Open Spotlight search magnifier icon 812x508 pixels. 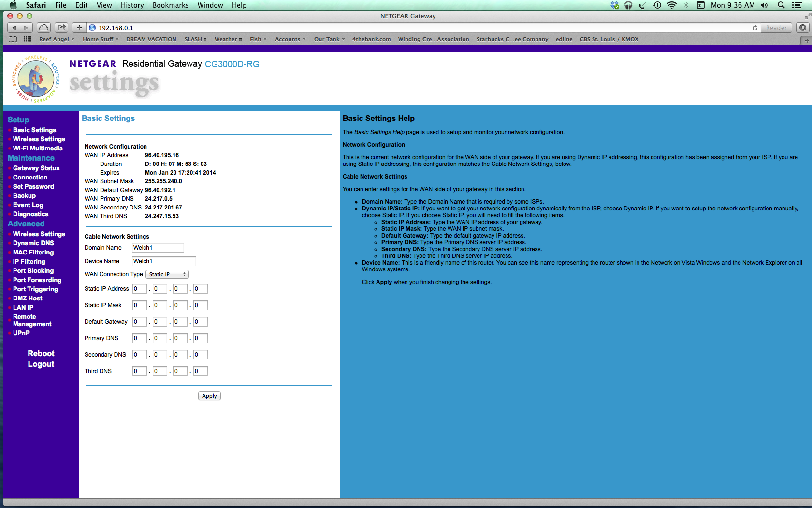pyautogui.click(x=781, y=5)
